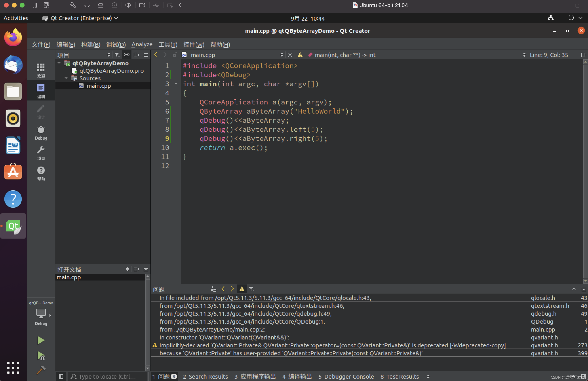Show applications grid in Ubuntu dock

pyautogui.click(x=13, y=368)
